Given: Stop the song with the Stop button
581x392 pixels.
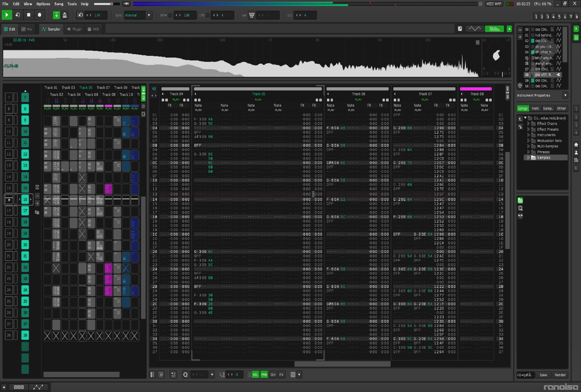Looking at the screenshot, I should coord(28,15).
